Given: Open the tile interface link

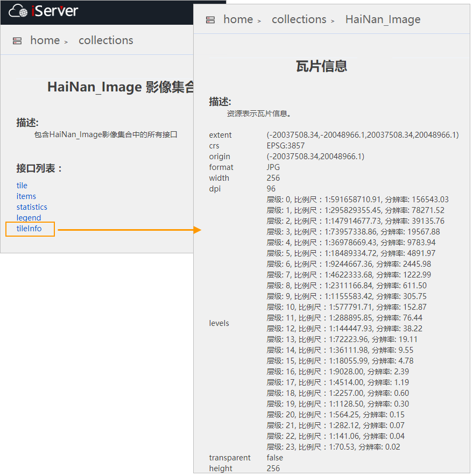Looking at the screenshot, I should point(22,186).
